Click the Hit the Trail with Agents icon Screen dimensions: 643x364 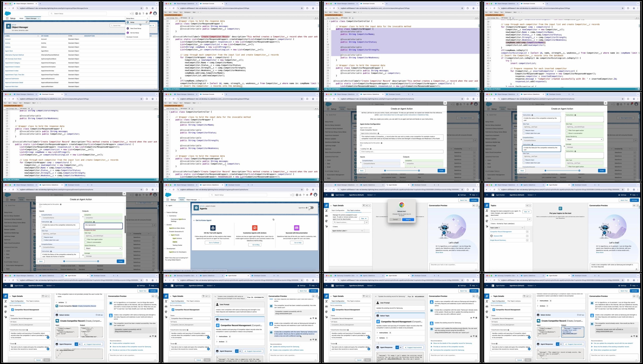coord(213,228)
